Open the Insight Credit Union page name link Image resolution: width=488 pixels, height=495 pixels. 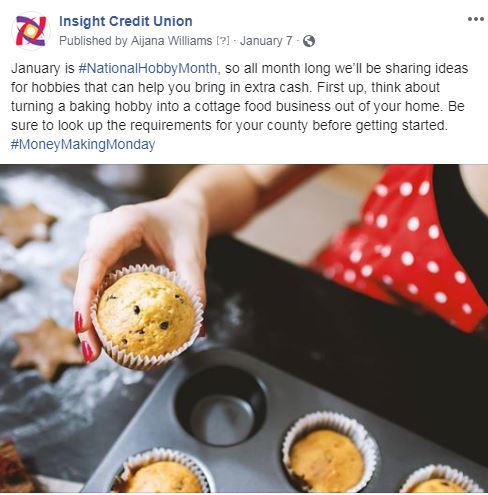coord(126,21)
